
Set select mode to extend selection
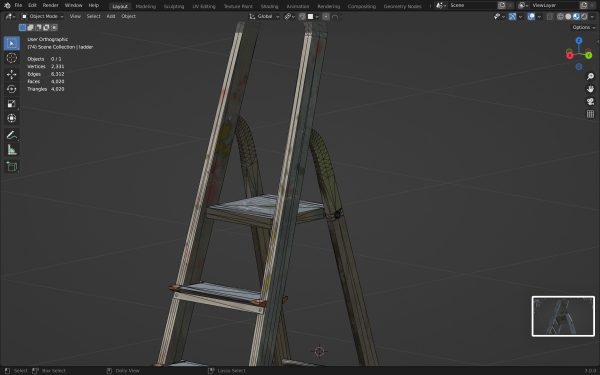click(x=31, y=28)
